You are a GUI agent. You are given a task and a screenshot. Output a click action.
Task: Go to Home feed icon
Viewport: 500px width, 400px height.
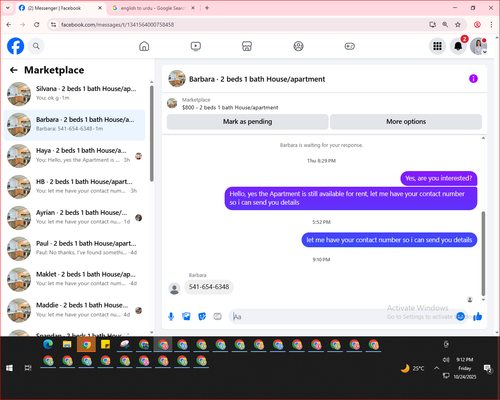(x=144, y=46)
